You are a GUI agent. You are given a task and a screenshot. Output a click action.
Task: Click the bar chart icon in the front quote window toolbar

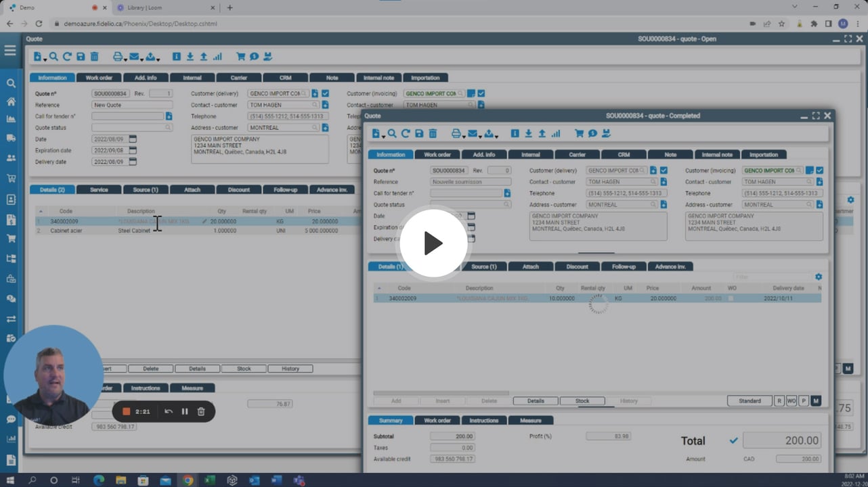(556, 134)
